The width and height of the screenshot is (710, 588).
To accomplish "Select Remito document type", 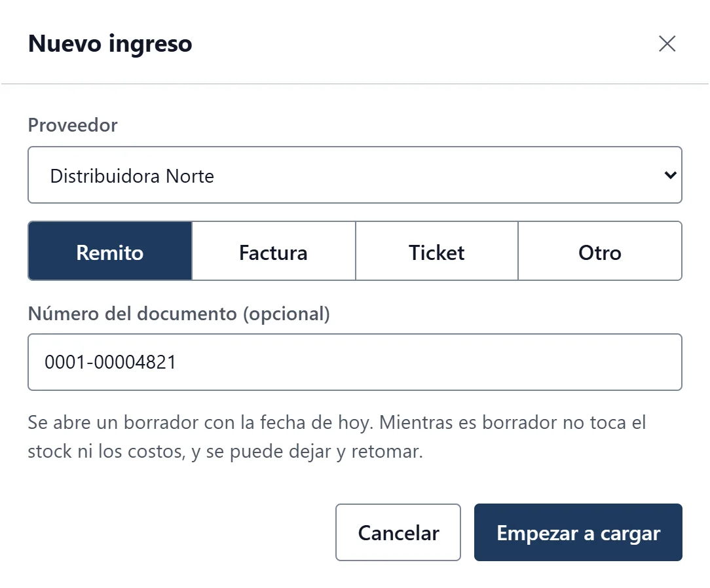I will (x=110, y=251).
